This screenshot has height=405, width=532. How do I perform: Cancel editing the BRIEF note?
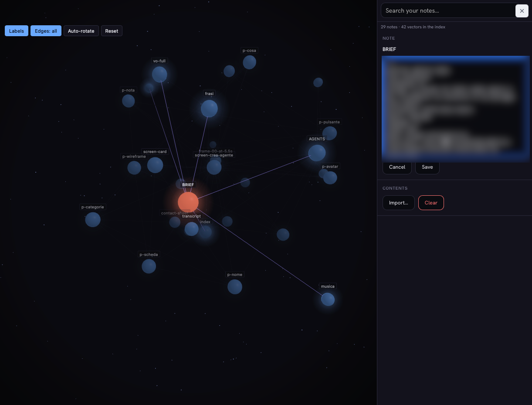click(x=397, y=167)
